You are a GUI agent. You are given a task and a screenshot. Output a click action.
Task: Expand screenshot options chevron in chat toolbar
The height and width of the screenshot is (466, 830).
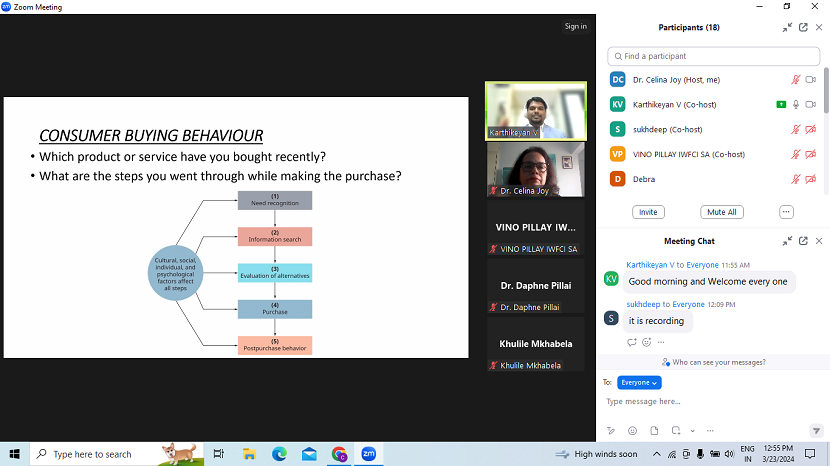pyautogui.click(x=687, y=431)
